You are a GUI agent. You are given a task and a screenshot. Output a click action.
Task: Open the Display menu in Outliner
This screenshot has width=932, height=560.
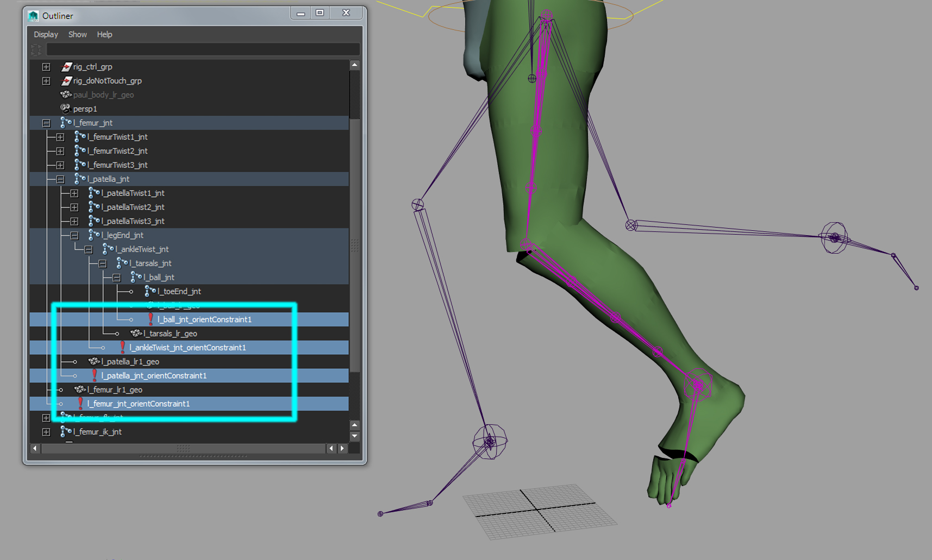point(46,34)
